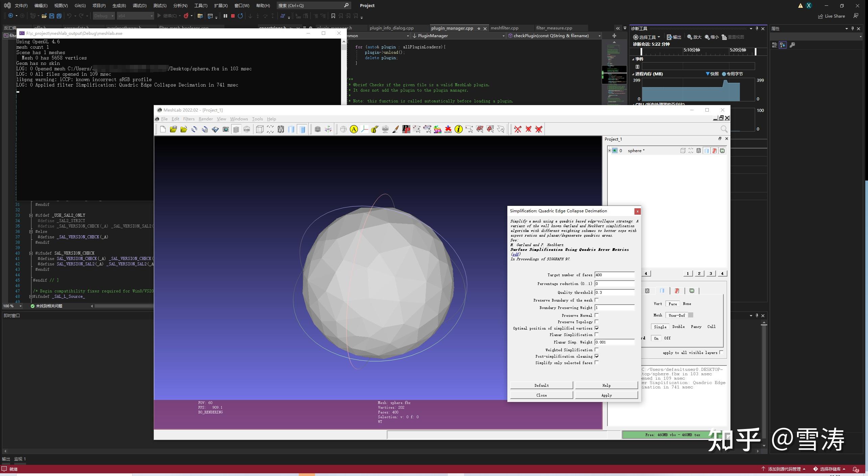The width and height of the screenshot is (868, 476).
Task: Open the Filters menu in MeshLab
Action: (189, 119)
